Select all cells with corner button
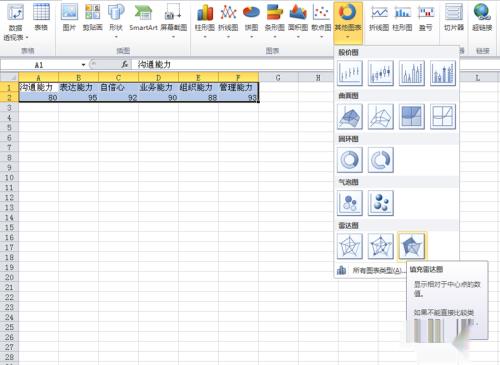This screenshot has width=500, height=365. [x=9, y=77]
